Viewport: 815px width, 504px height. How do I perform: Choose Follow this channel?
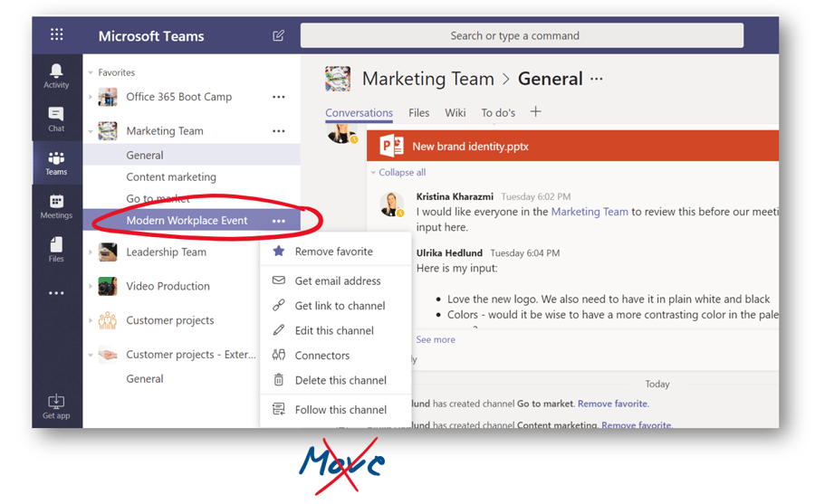click(x=335, y=410)
